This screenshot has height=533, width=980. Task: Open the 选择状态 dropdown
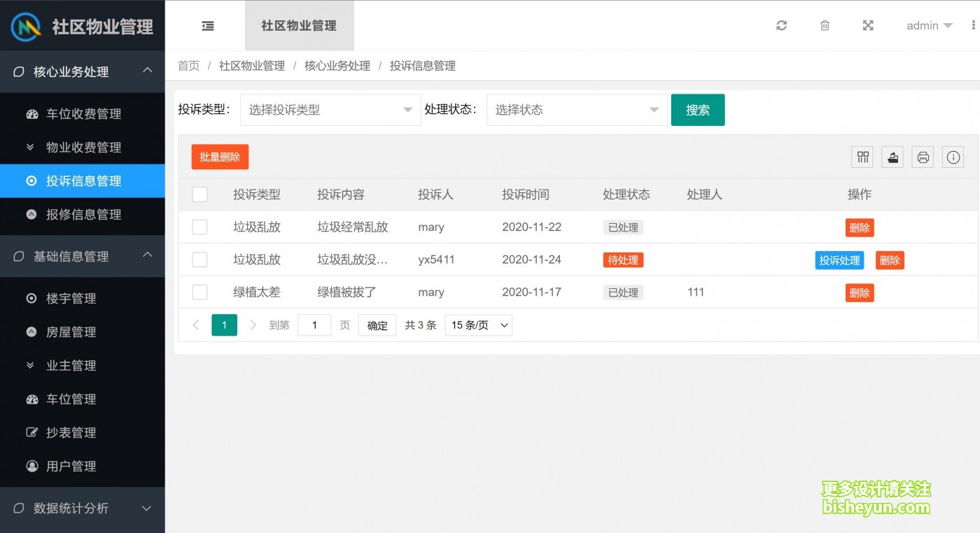coord(577,110)
